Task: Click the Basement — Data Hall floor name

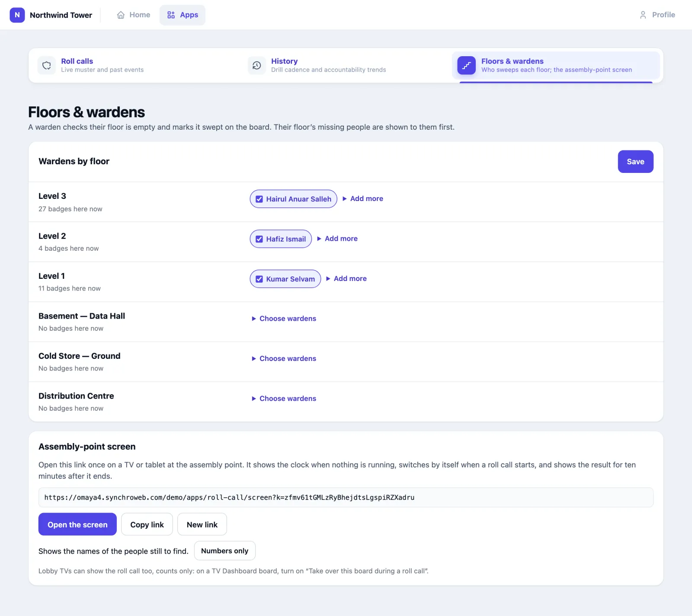Action: coord(82,316)
